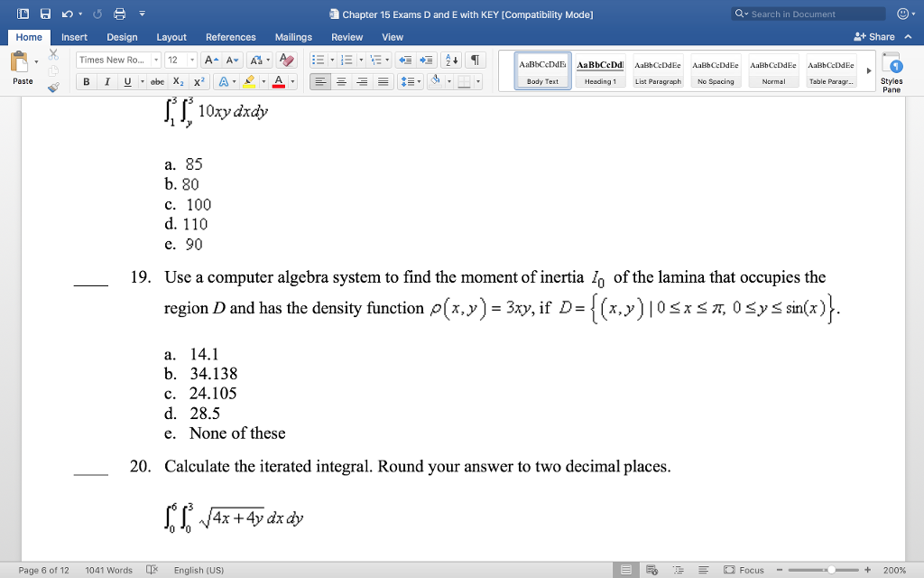Toggle italic formatting
This screenshot has height=578, width=924.
pyautogui.click(x=106, y=81)
